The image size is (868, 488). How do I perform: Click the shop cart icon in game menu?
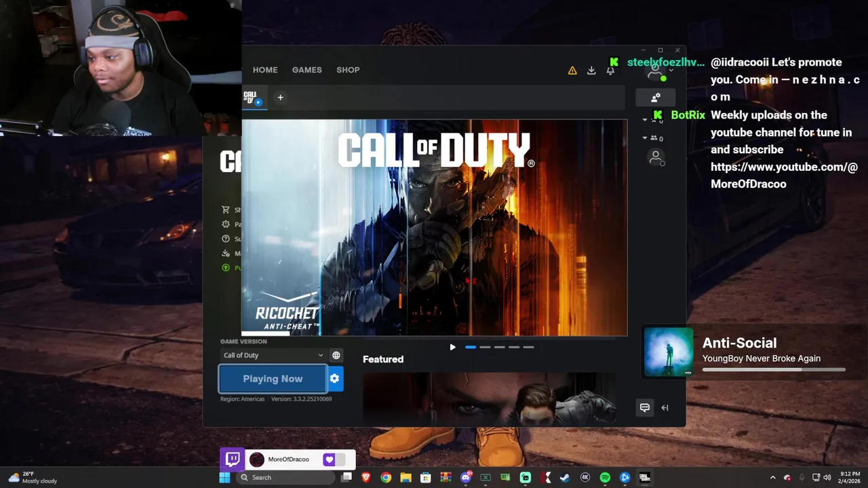(226, 210)
